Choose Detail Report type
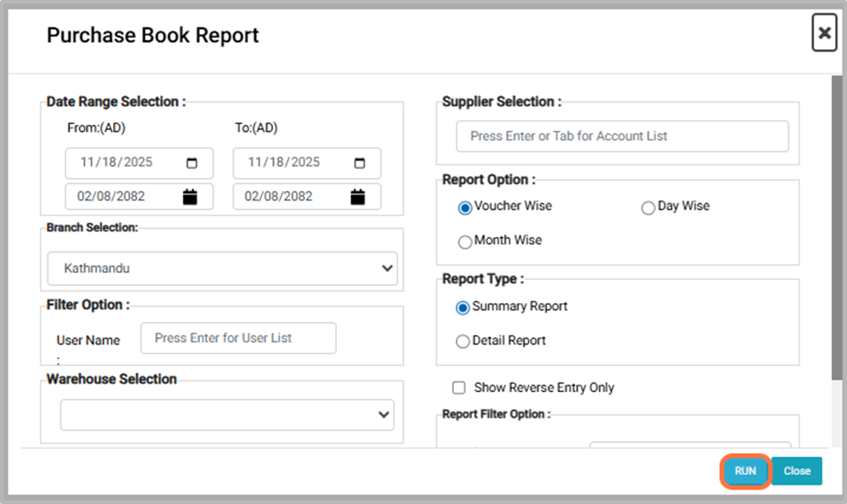The height and width of the screenshot is (504, 847). tap(463, 341)
